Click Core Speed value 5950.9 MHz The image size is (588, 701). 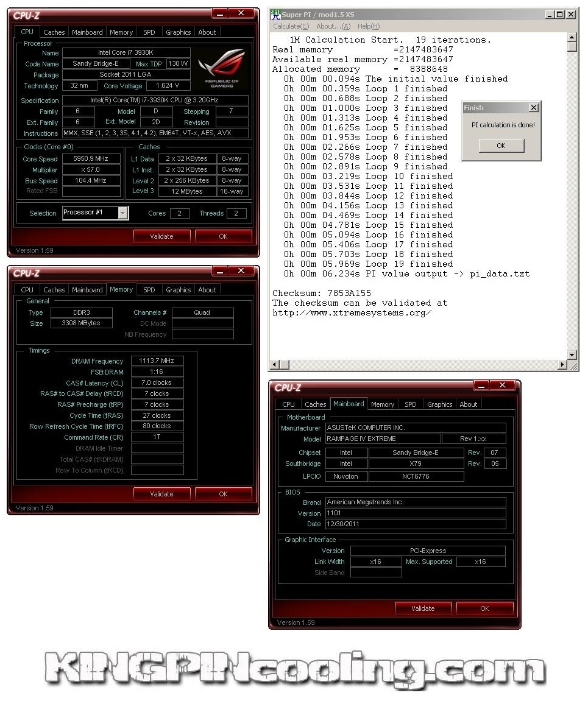point(91,159)
